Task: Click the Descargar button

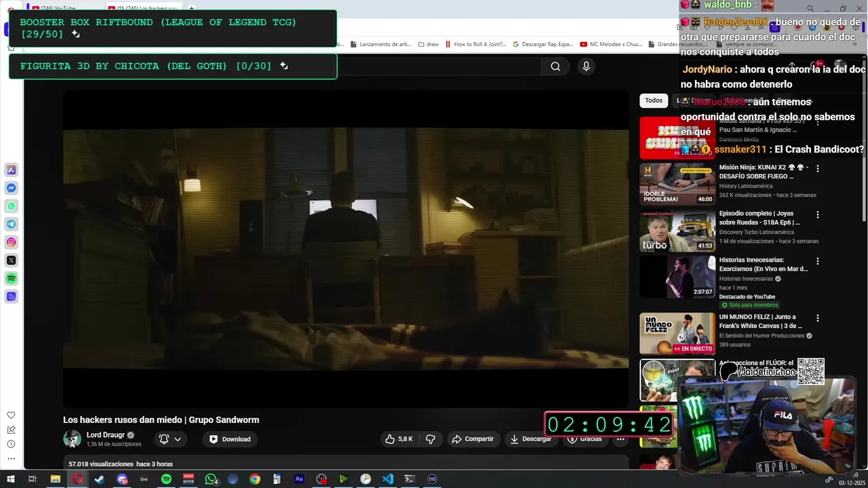Action: [x=531, y=439]
